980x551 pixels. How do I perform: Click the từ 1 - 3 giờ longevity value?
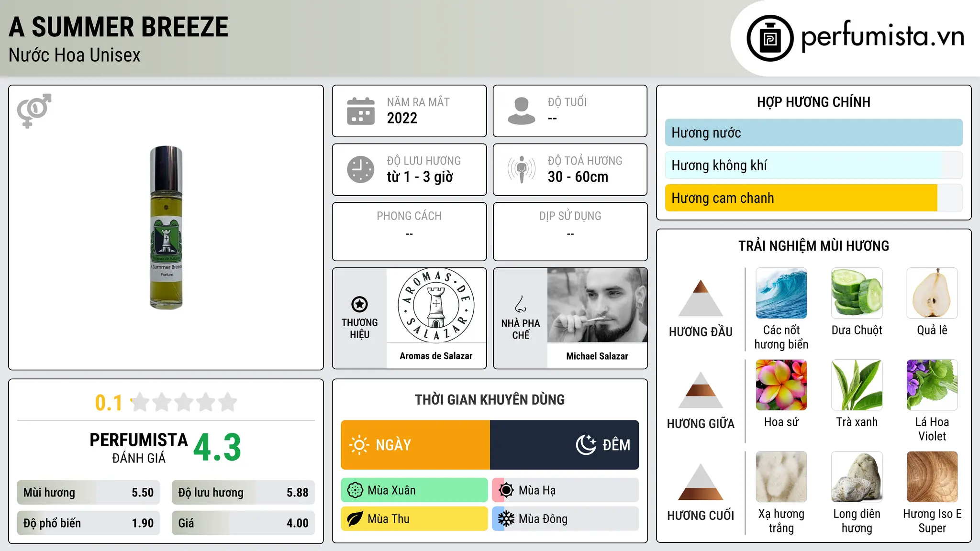[x=420, y=177]
